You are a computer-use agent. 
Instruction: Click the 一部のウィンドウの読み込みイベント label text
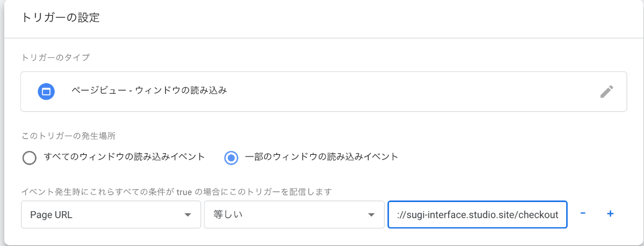tap(321, 157)
